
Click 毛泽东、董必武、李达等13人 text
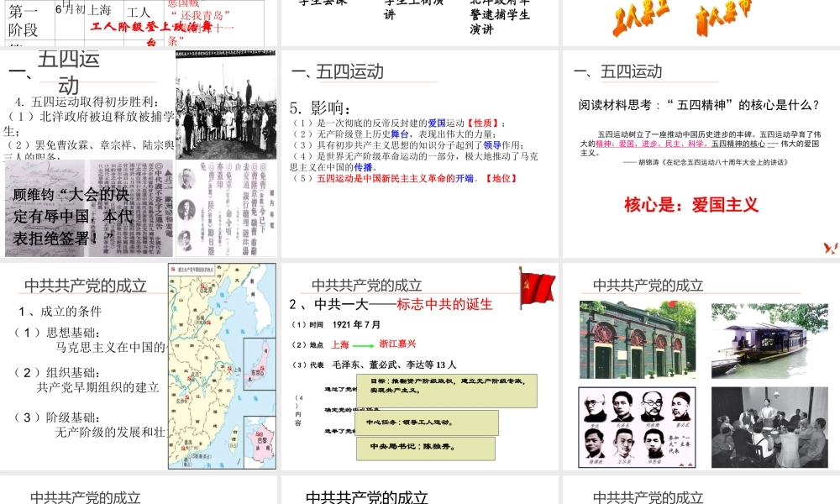pyautogui.click(x=394, y=365)
